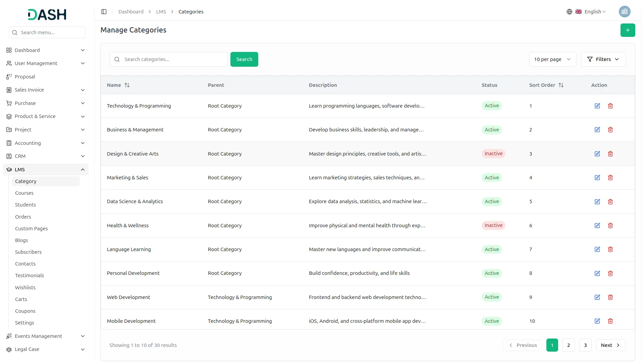Open the 10 per page dropdown
Viewport: 644px width, 362px height.
pos(552,59)
